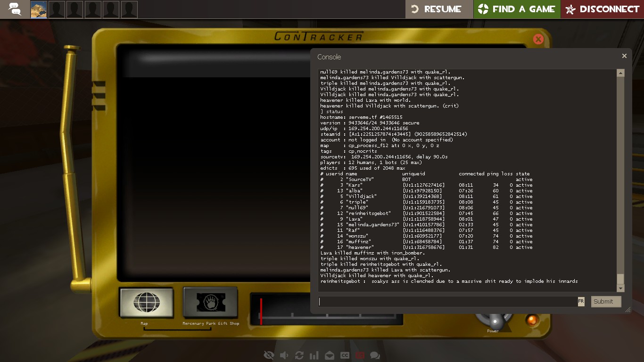This screenshot has width=644, height=362.
Task: Open the bar chart stats icon
Action: 314,355
